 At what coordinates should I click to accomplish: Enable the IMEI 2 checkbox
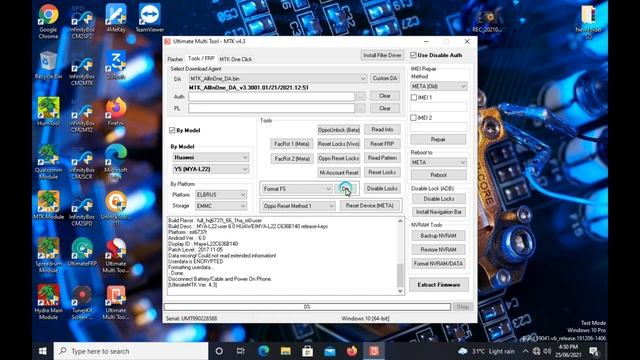[x=413, y=118]
